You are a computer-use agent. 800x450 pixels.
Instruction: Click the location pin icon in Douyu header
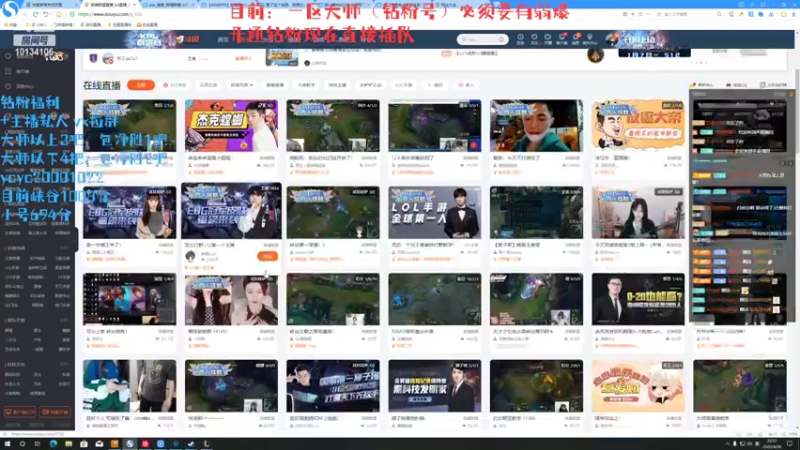point(590,39)
